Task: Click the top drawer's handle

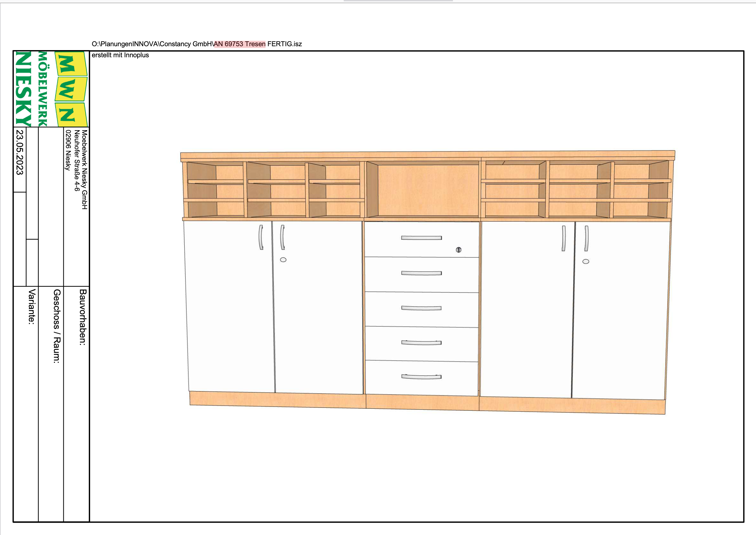Action: (x=421, y=238)
